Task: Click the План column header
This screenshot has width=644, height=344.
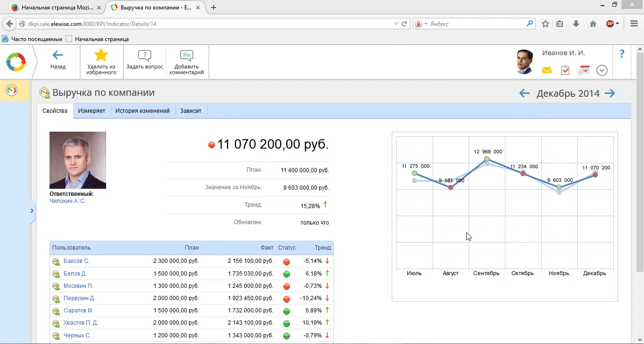Action: pyautogui.click(x=192, y=248)
